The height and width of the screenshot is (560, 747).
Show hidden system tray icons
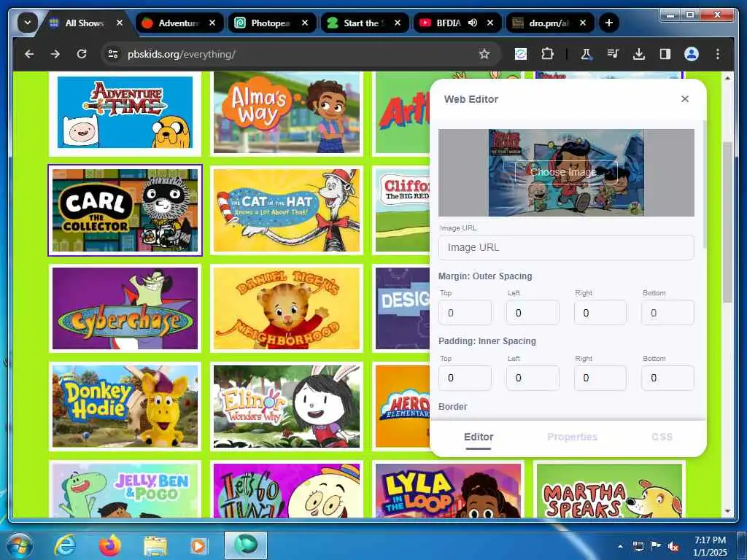tap(620, 546)
